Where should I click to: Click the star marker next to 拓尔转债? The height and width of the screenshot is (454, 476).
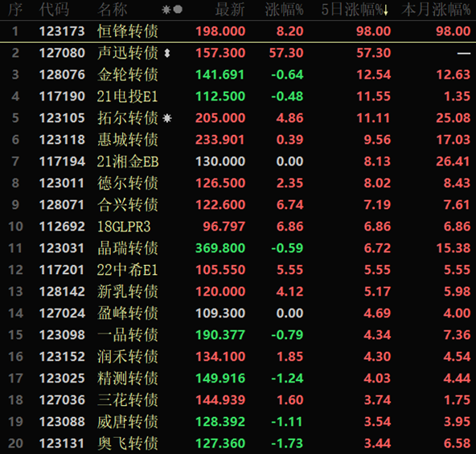click(167, 118)
